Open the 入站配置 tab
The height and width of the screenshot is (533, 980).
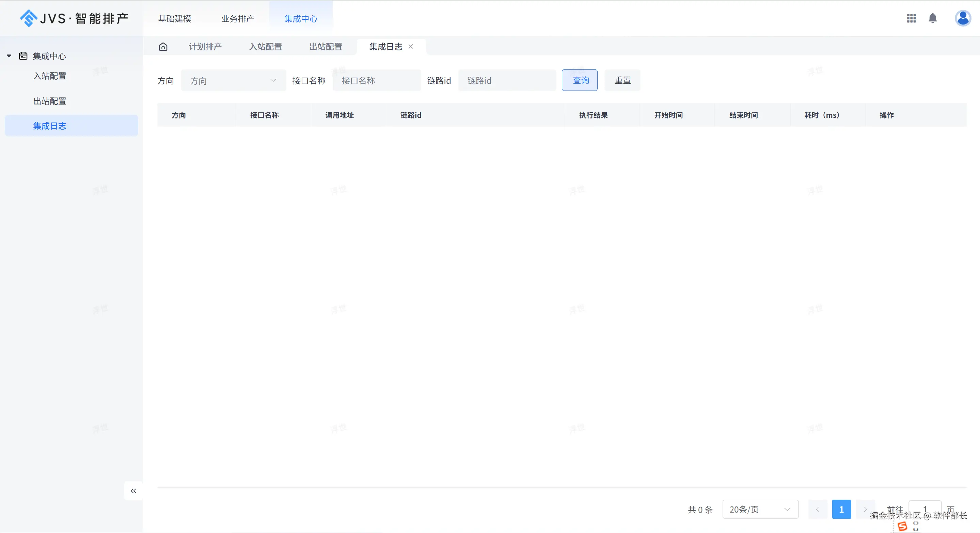[266, 47]
